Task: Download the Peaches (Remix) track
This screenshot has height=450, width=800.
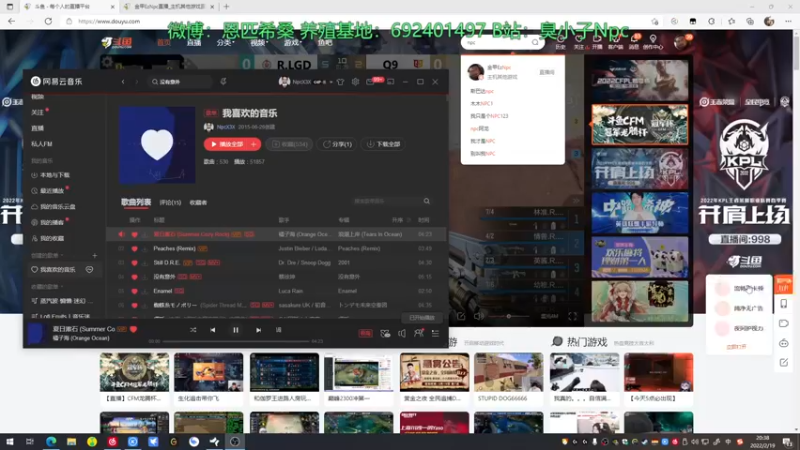Action: coord(144,248)
